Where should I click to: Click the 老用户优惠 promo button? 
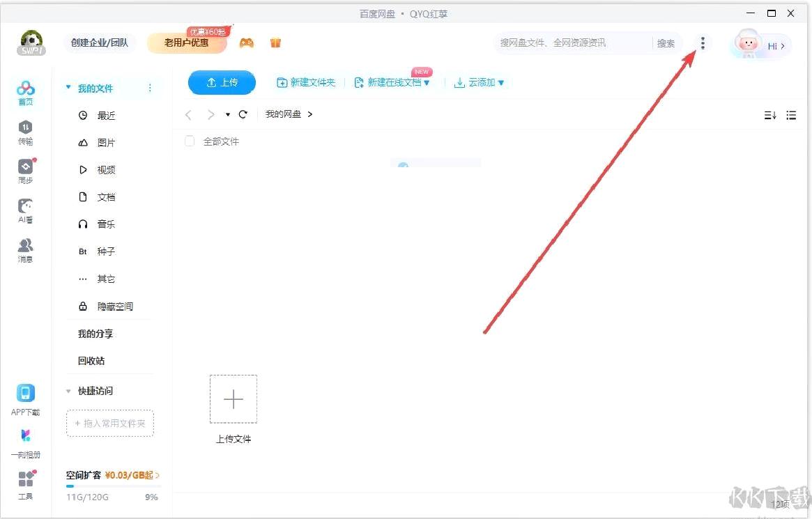point(187,43)
